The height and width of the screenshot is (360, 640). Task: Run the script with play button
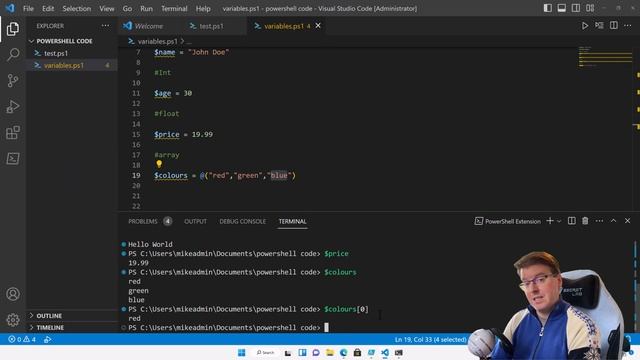pos(584,26)
